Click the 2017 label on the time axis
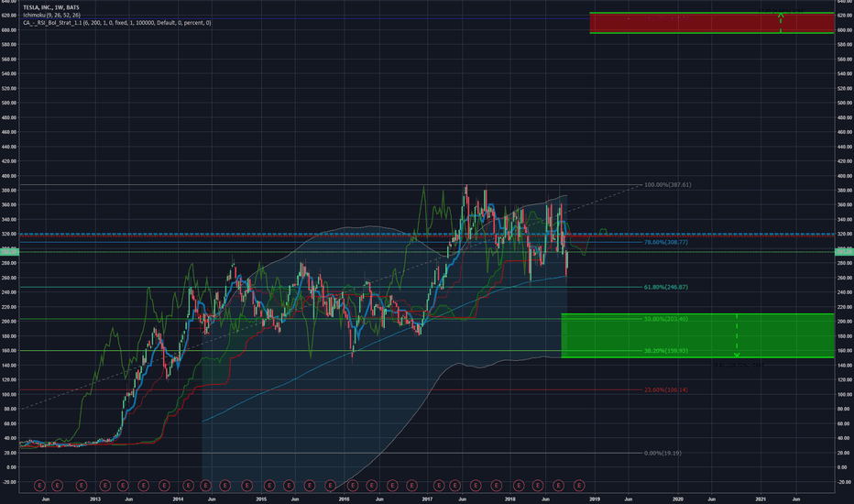The height and width of the screenshot is (504, 854). [427, 499]
